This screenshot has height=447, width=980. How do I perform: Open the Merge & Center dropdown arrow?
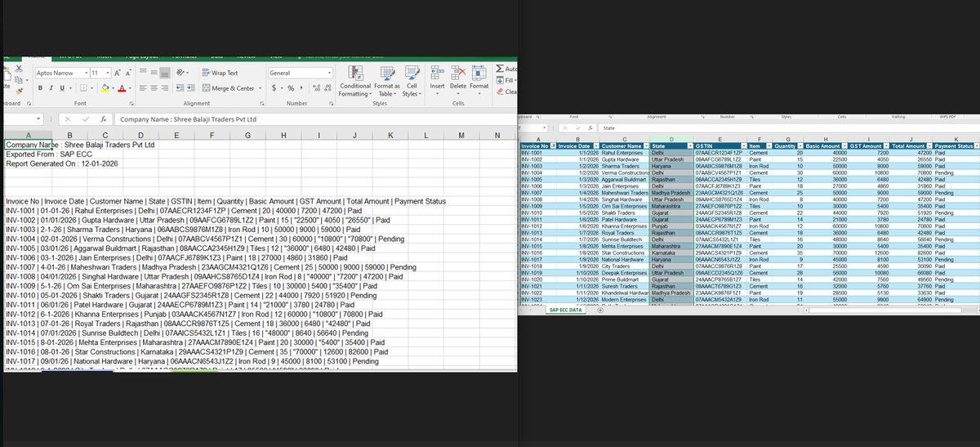click(259, 88)
